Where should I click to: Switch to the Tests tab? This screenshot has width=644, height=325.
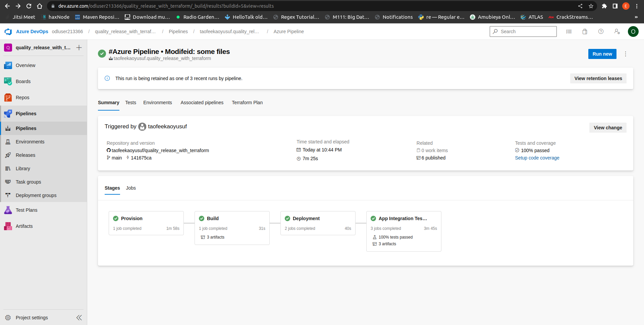[131, 103]
